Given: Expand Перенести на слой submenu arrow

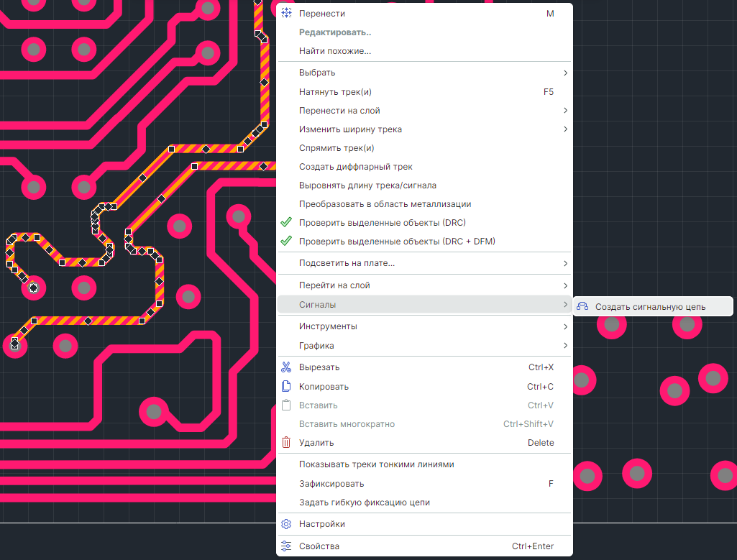Looking at the screenshot, I should tap(565, 111).
